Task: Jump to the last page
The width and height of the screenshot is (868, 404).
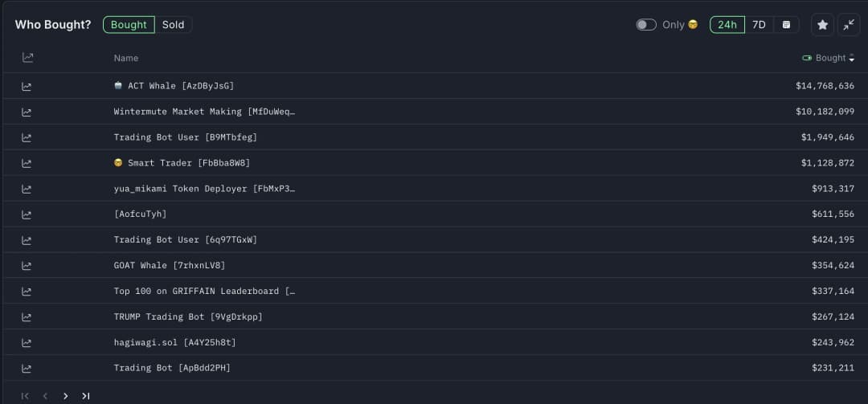Action: pos(86,396)
